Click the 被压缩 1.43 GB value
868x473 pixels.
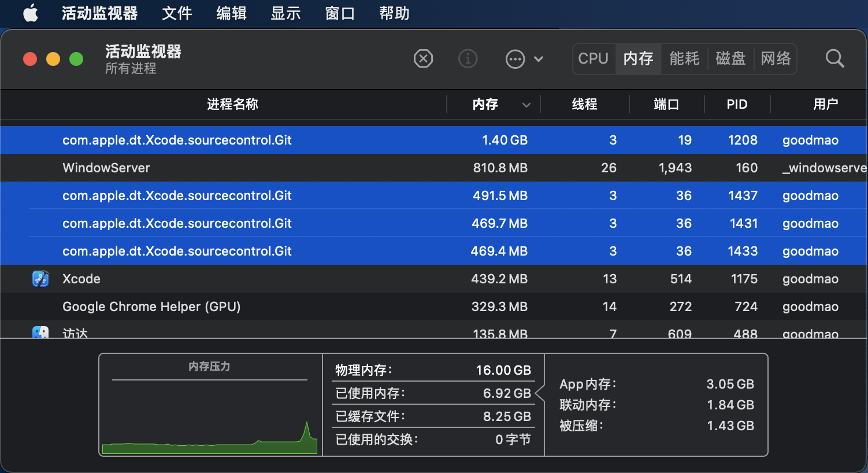click(730, 426)
